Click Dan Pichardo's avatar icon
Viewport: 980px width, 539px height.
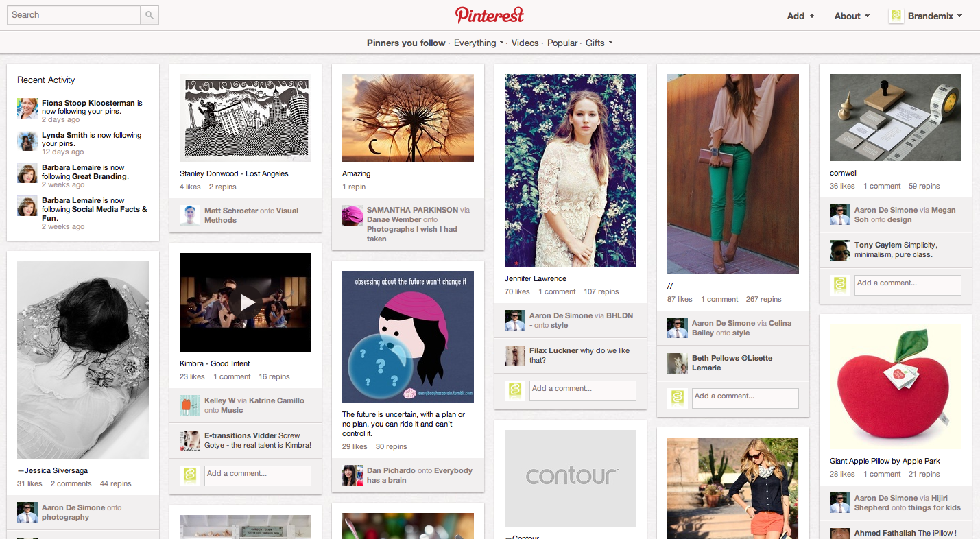[x=352, y=475]
